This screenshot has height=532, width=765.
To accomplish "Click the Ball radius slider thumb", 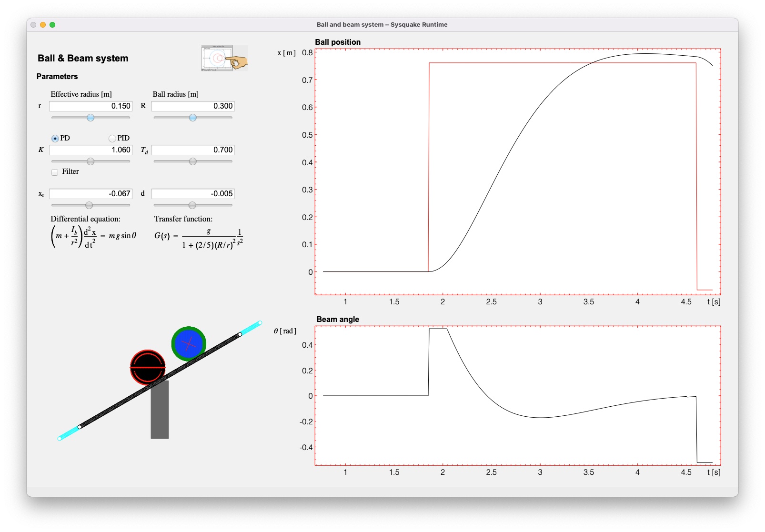I will tap(192, 117).
